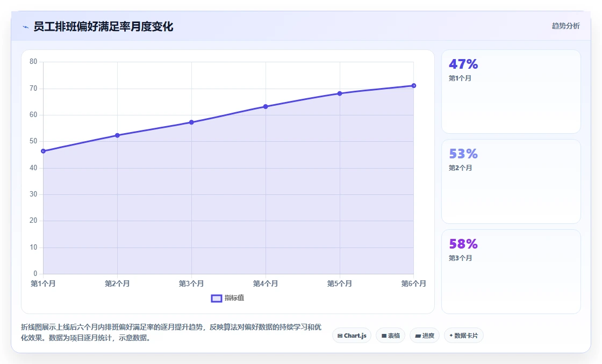Click the 第1个月 label under 47%
602x364 pixels.
(460, 78)
